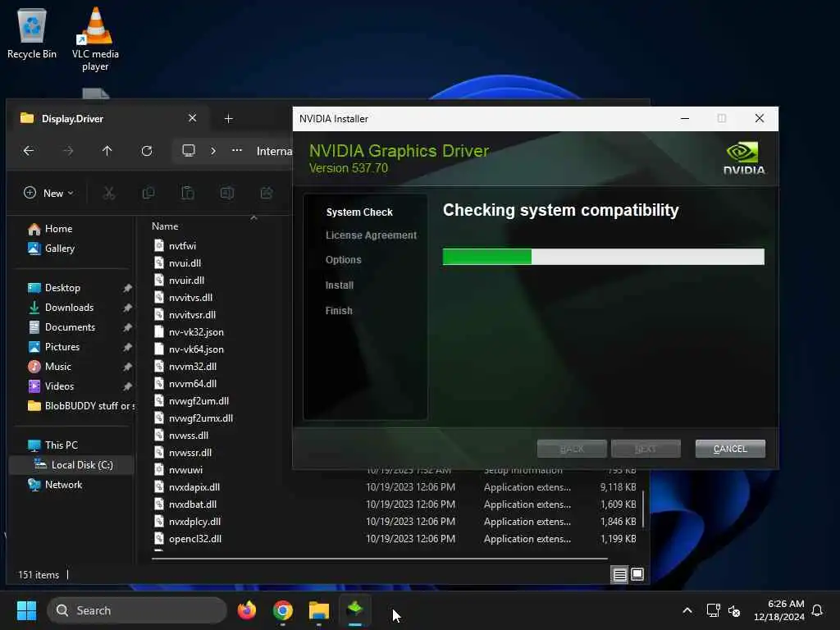Close the Display.Driver tab

(x=192, y=118)
